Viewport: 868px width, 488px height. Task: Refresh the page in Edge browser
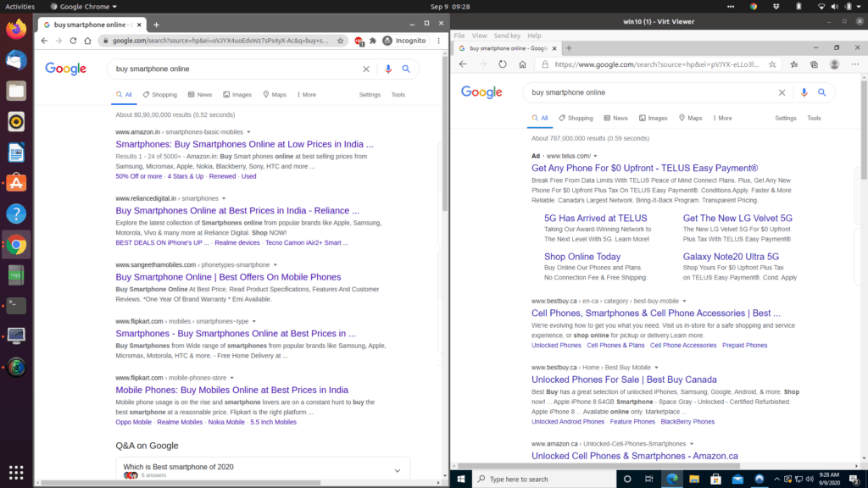tap(502, 64)
